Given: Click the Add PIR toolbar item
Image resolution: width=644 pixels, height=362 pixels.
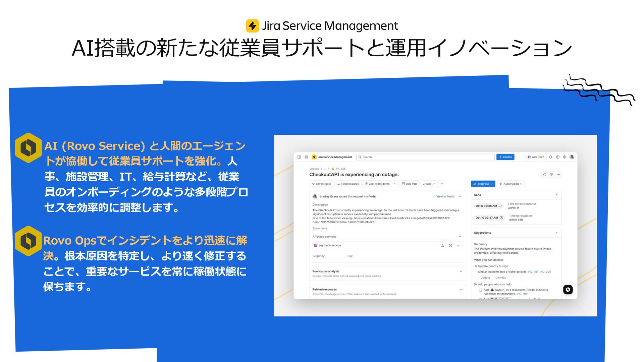Looking at the screenshot, I should [x=409, y=184].
